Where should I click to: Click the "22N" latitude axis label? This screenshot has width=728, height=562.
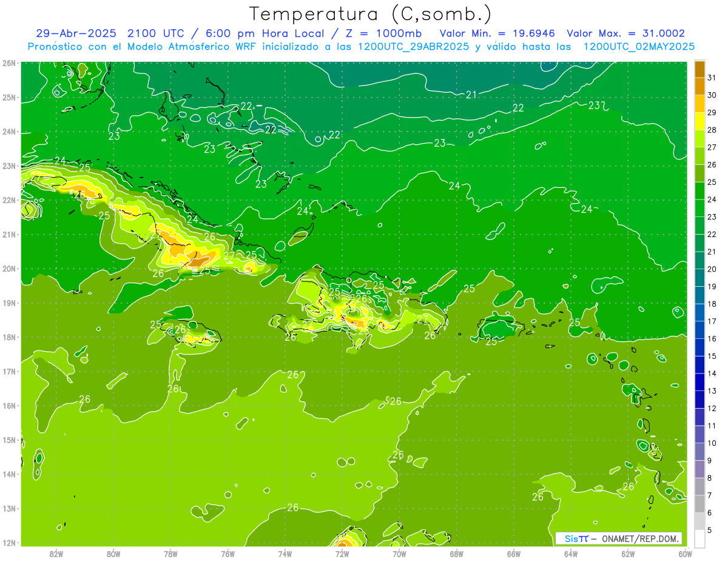(x=8, y=200)
